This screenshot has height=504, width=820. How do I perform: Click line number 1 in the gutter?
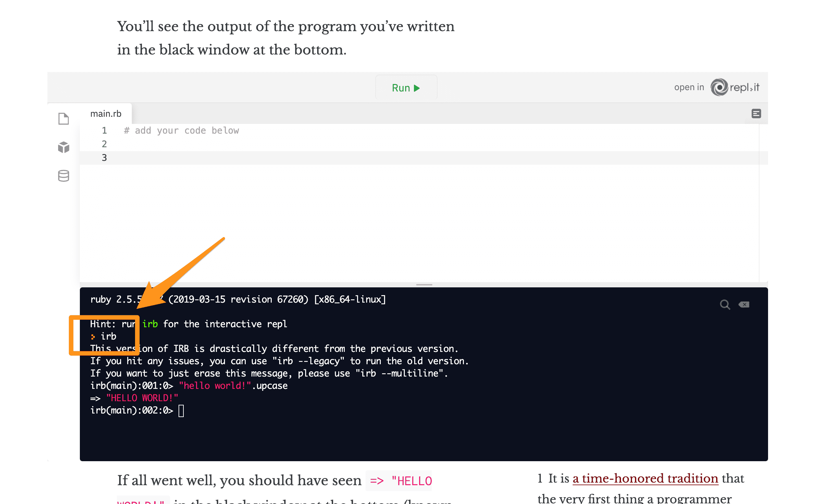(104, 130)
